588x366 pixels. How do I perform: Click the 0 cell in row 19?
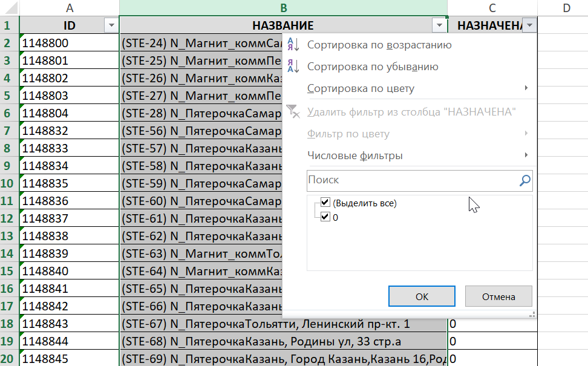point(492,341)
